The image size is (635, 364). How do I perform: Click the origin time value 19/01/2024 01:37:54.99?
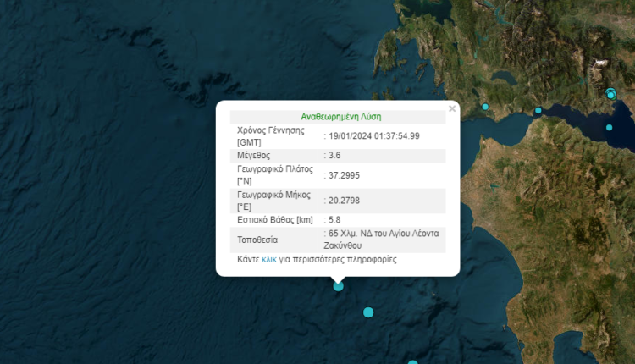373,135
